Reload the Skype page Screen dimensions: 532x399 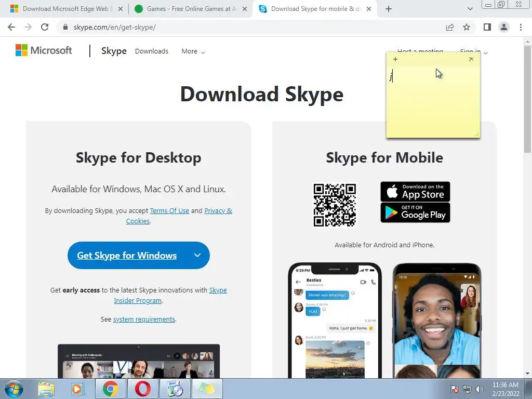45,27
